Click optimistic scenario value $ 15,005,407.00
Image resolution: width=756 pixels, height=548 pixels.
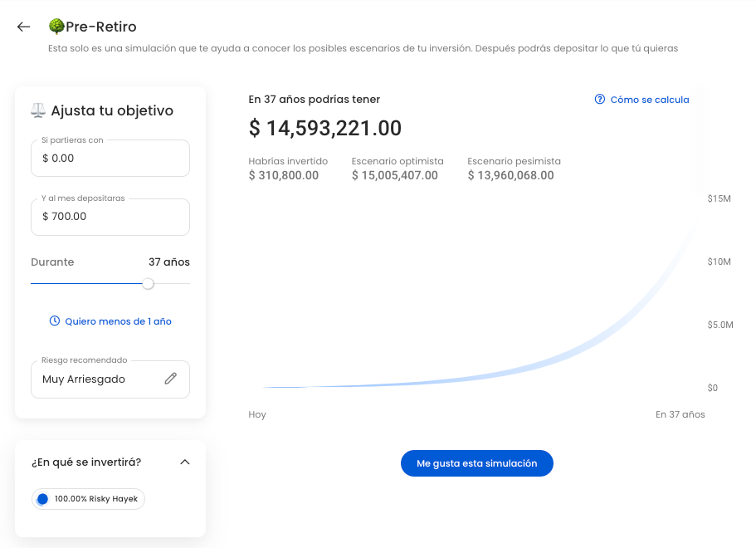395,175
